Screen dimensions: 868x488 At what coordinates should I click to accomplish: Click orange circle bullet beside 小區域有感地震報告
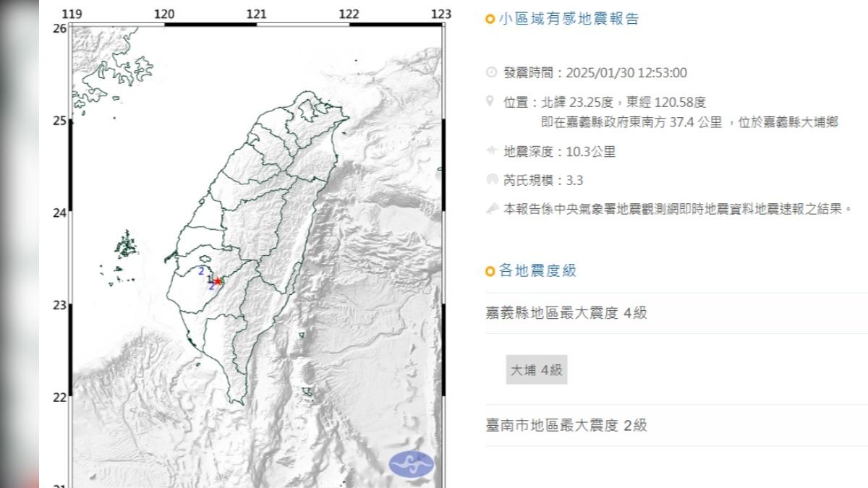490,20
